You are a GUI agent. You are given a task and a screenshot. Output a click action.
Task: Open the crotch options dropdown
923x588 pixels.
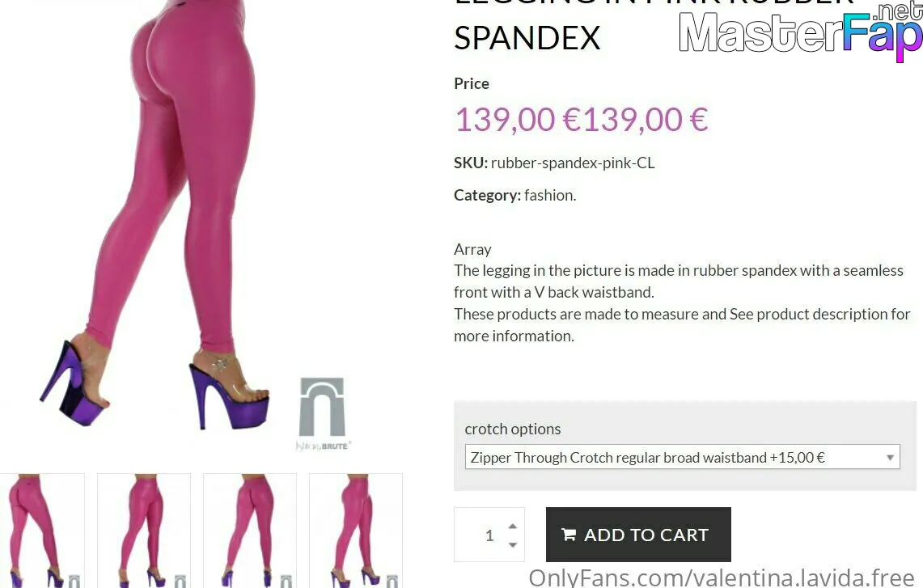(682, 457)
